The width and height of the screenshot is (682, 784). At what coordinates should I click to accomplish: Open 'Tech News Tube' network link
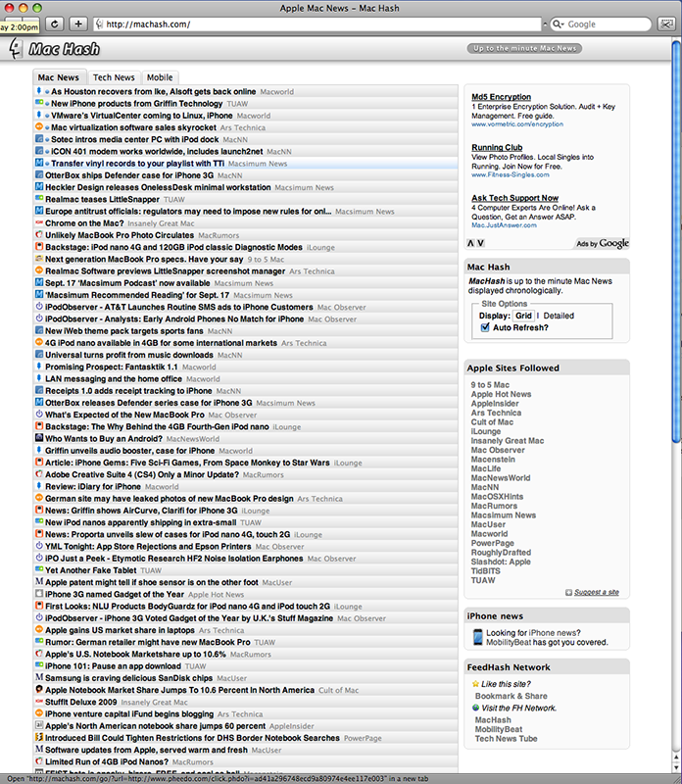(x=506, y=739)
